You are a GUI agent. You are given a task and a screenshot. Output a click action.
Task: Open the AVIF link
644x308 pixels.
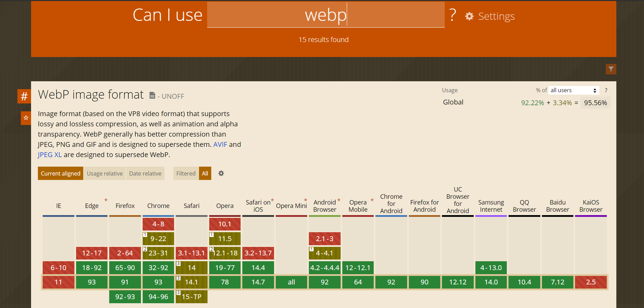(x=220, y=144)
